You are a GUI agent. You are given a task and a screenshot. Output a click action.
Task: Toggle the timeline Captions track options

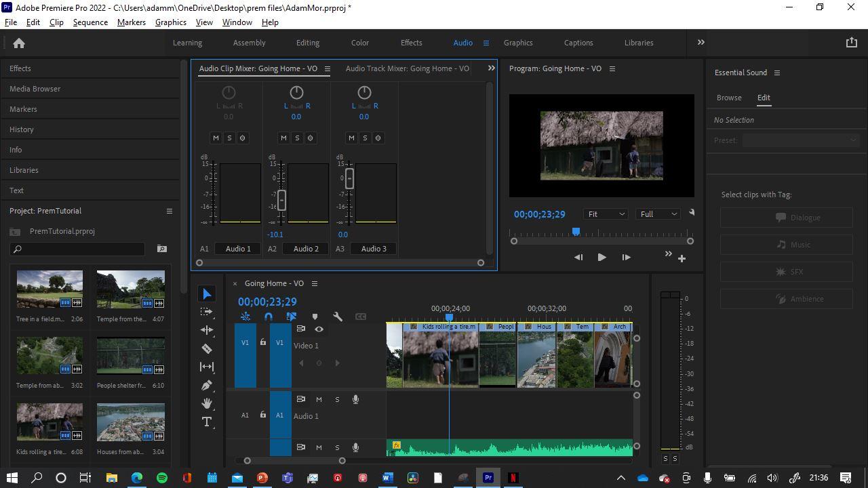361,317
